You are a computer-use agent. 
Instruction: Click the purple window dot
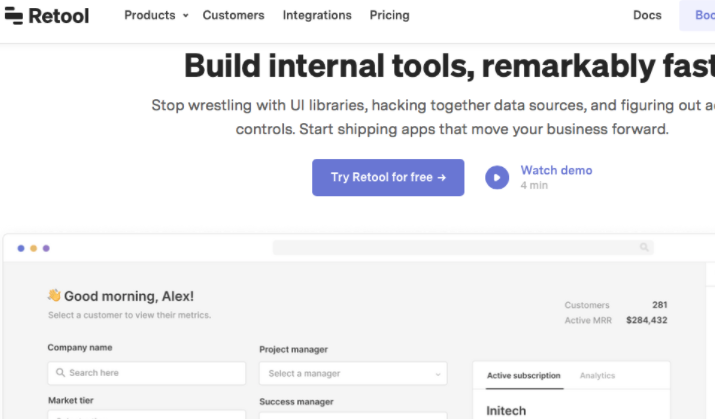pyautogui.click(x=46, y=248)
